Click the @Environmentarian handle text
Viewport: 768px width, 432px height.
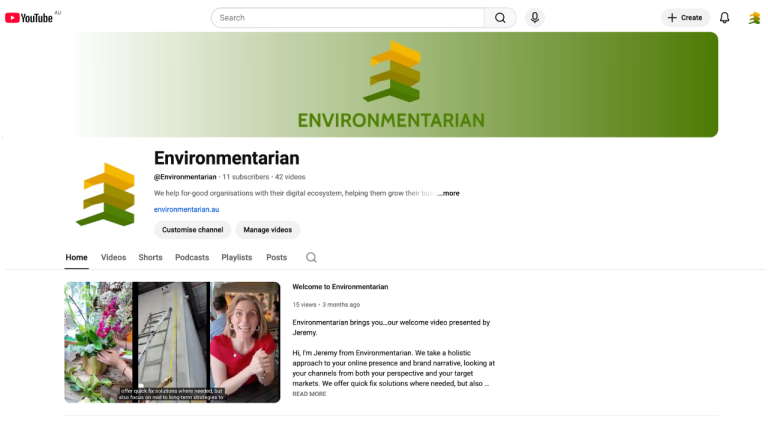point(185,177)
